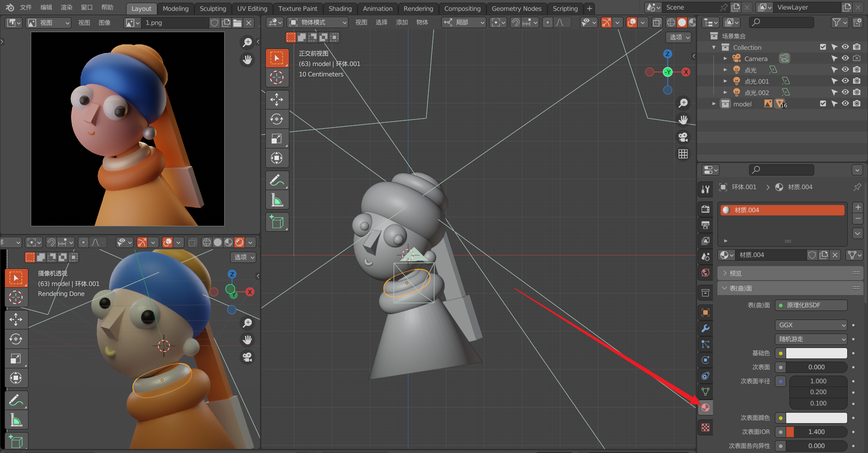Hide 点光.001 in viewport via eye icon
The height and width of the screenshot is (453, 868).
(x=845, y=81)
